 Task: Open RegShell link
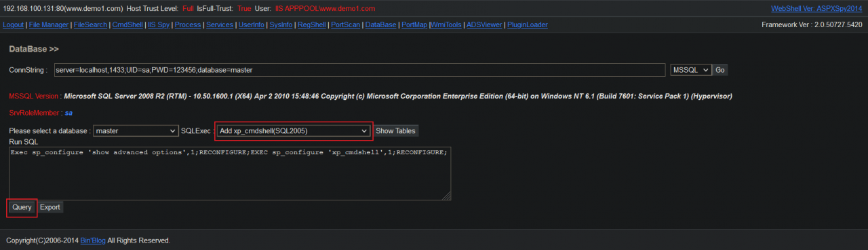pyautogui.click(x=311, y=24)
